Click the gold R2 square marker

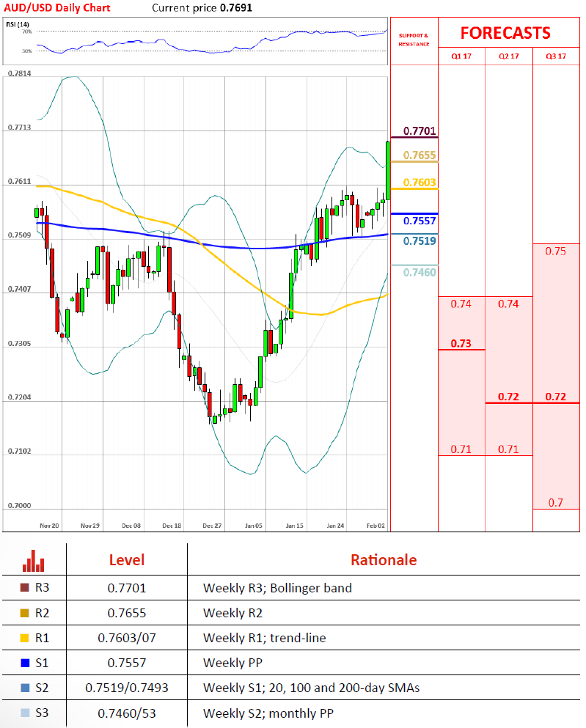coord(24,613)
